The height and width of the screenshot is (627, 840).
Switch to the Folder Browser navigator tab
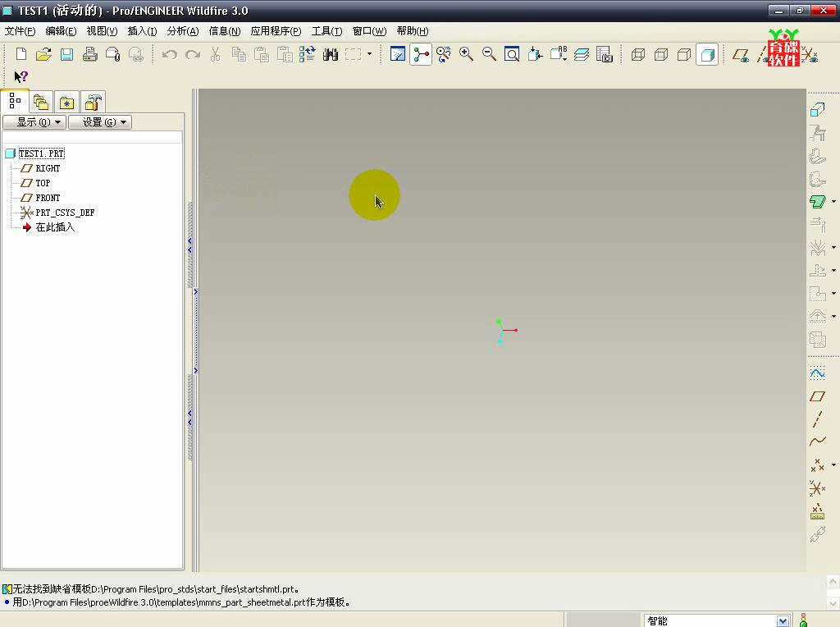41,102
